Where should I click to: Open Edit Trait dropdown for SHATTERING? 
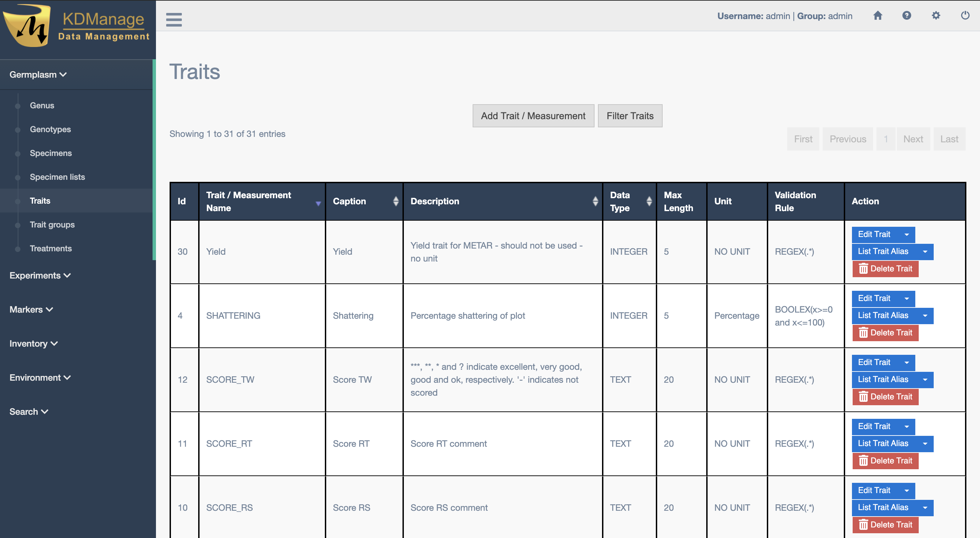[x=906, y=298]
